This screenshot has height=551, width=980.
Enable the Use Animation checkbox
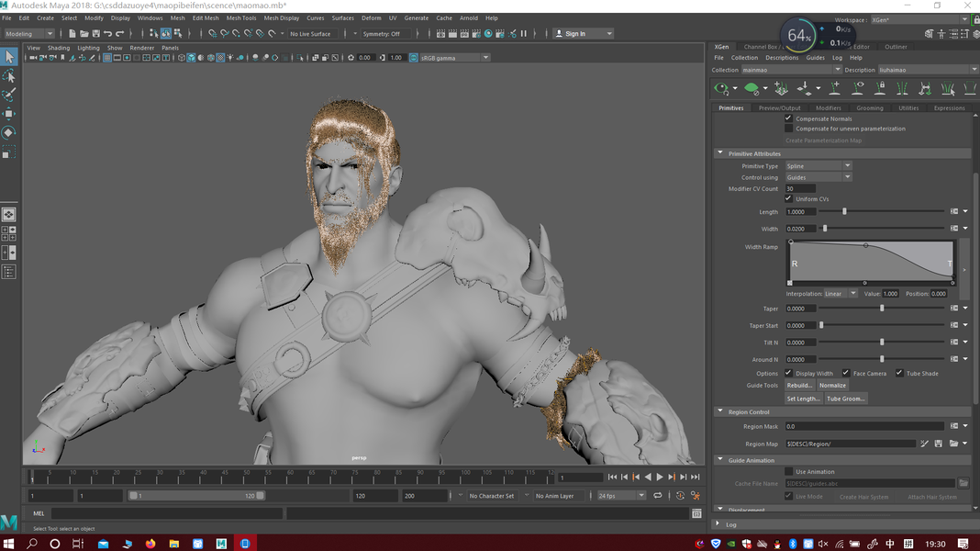coord(789,472)
